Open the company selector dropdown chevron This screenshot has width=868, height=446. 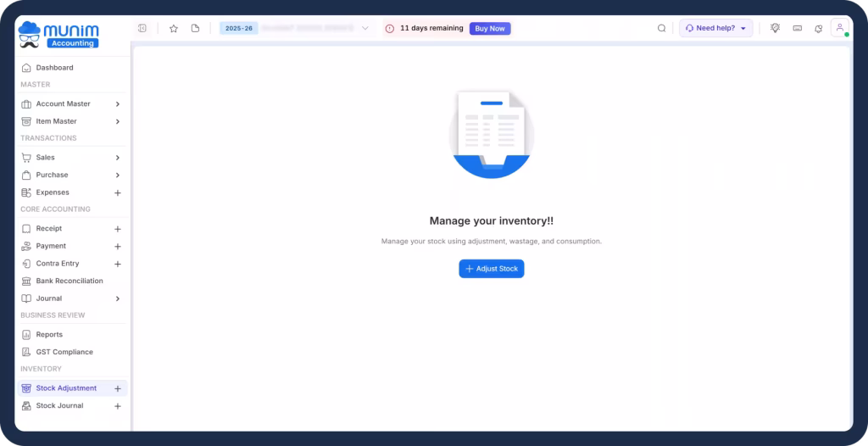pos(364,28)
